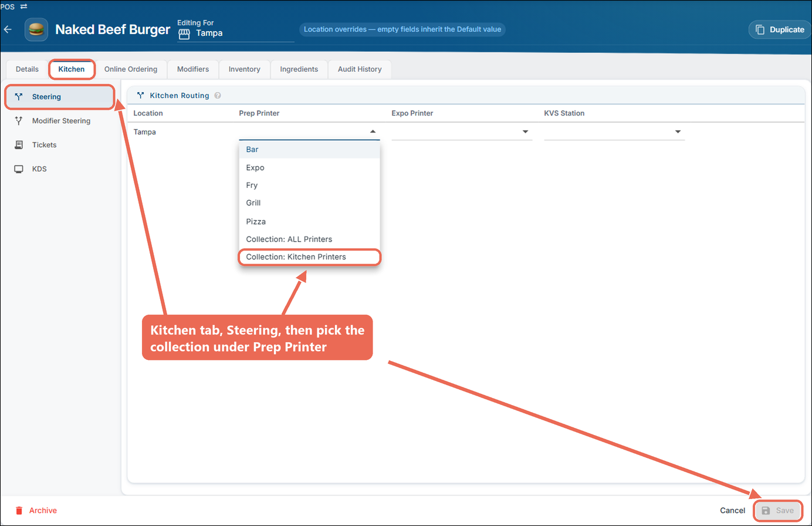812x526 pixels.
Task: Open the Expo Printer dropdown
Action: [x=462, y=131]
